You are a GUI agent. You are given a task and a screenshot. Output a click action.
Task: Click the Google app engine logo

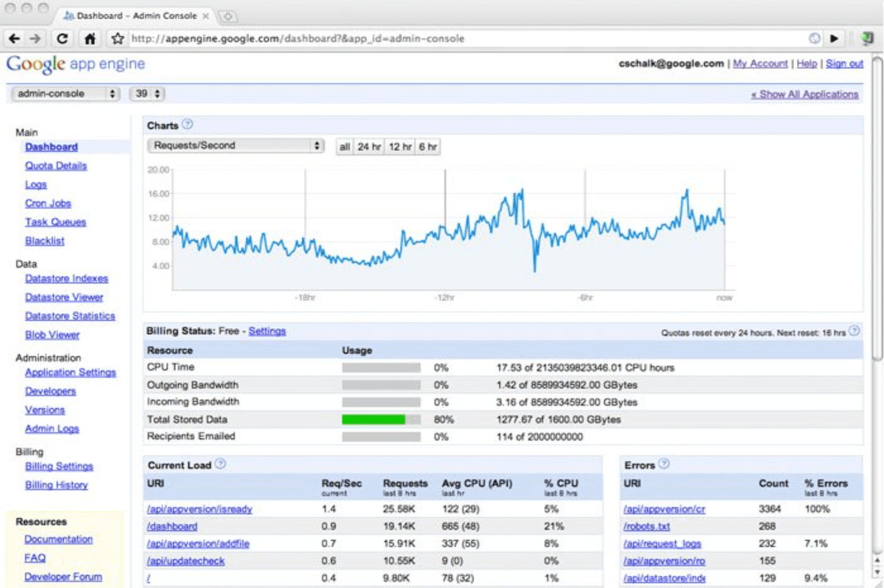[x=76, y=64]
